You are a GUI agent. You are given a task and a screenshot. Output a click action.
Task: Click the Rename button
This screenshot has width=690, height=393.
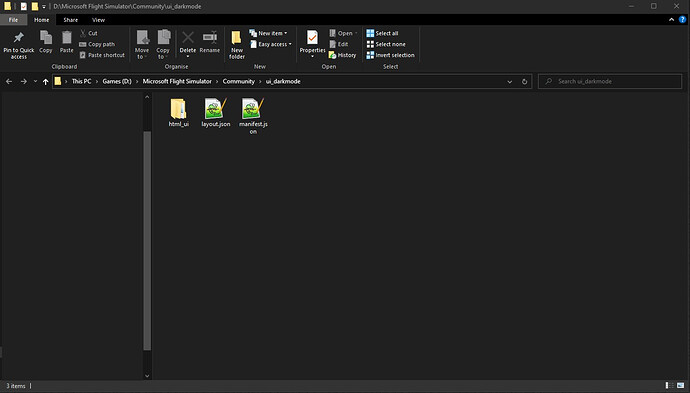(x=209, y=42)
